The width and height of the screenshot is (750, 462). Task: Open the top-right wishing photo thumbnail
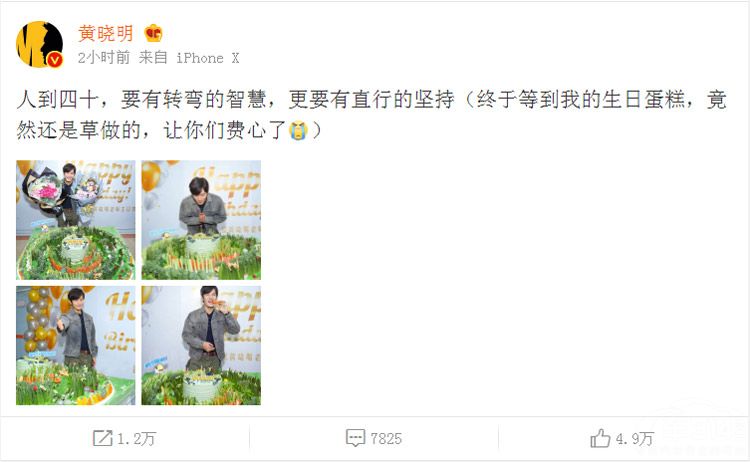click(201, 220)
